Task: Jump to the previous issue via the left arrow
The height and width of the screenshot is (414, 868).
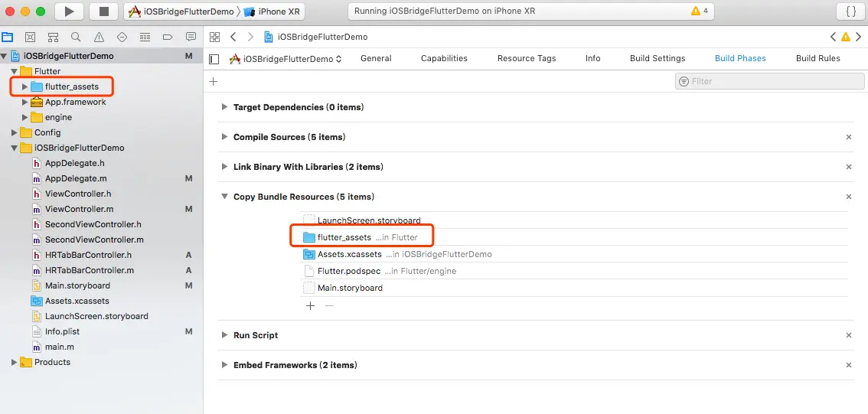Action: point(833,37)
